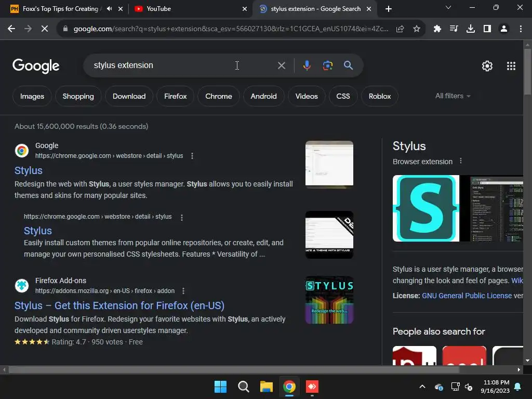Image resolution: width=532 pixels, height=399 pixels.
Task: Open the Windows Start menu
Action: pos(220,387)
